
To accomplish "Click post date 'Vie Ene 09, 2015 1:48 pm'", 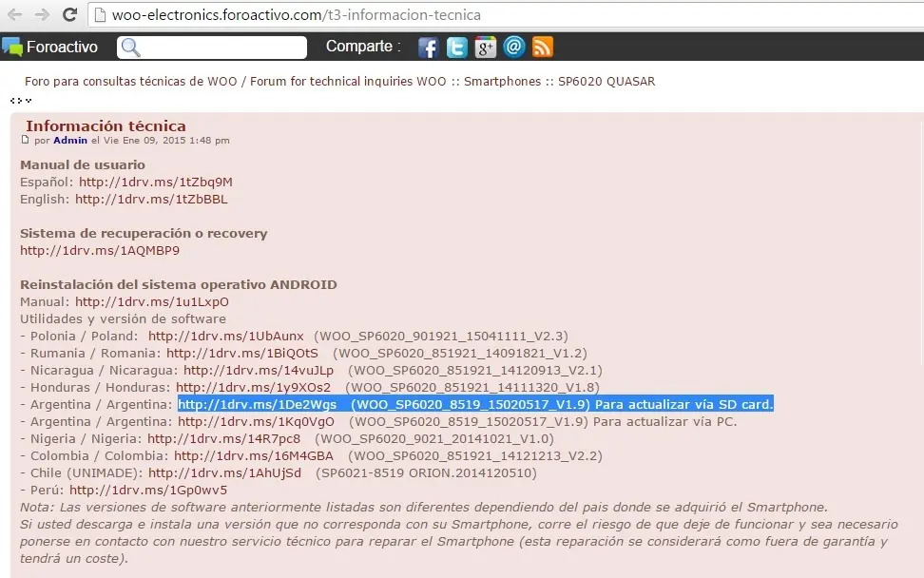I will point(166,141).
